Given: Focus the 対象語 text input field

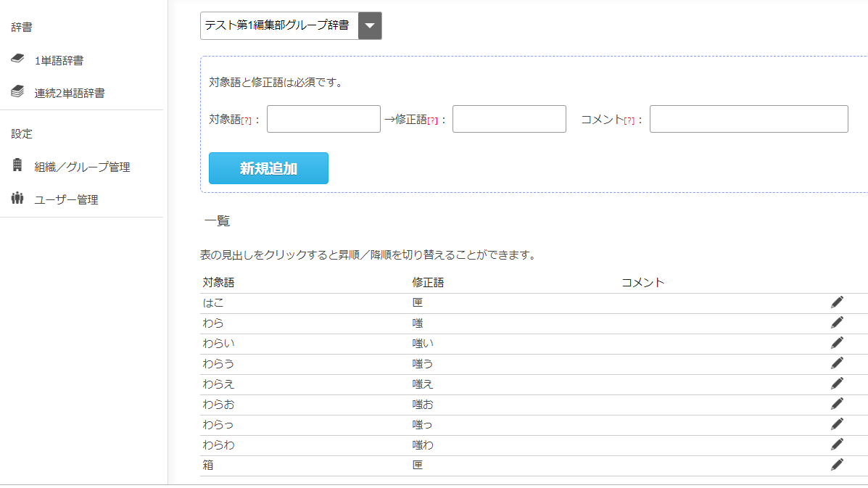Looking at the screenshot, I should pos(323,119).
